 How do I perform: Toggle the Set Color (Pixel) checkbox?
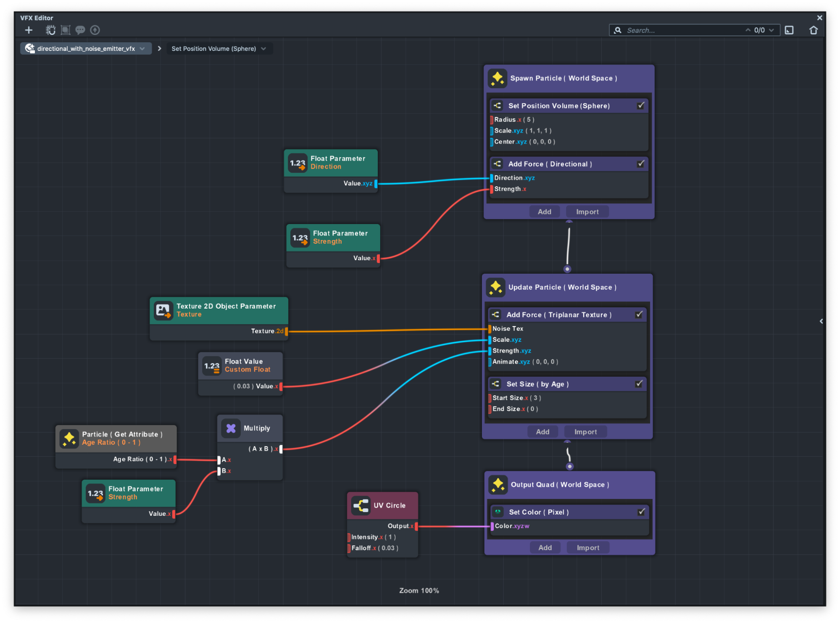pyautogui.click(x=641, y=512)
